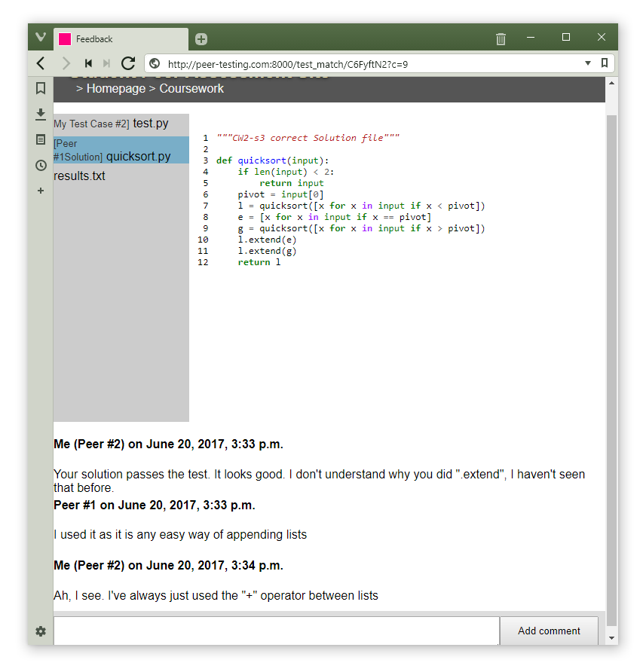Open the Notes side panel
This screenshot has width=643, height=672.
pos(41,139)
